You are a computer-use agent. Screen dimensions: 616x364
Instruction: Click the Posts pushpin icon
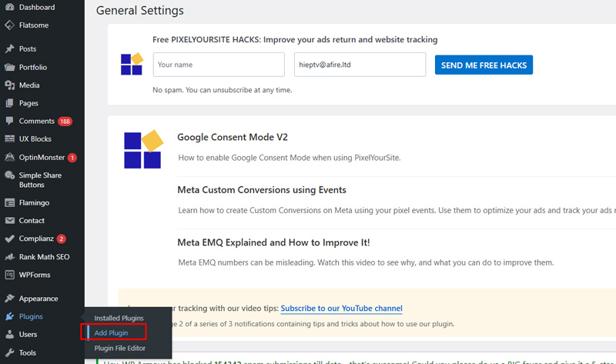tap(9, 49)
